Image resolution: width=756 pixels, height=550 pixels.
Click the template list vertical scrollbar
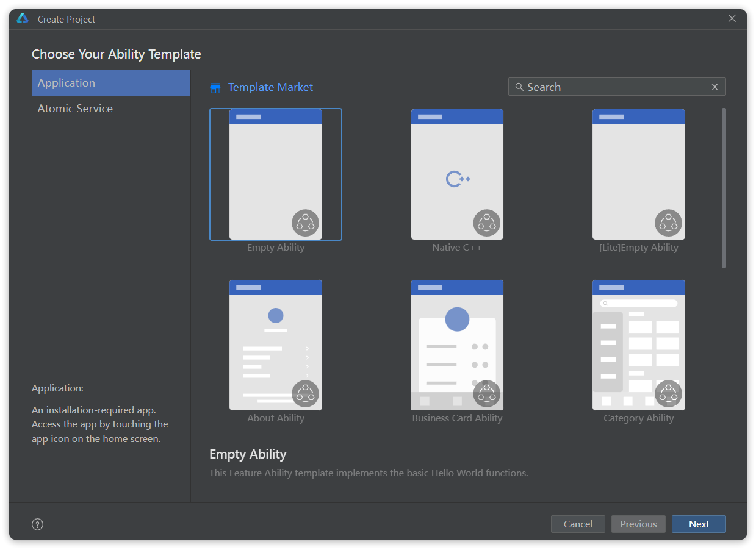[724, 188]
